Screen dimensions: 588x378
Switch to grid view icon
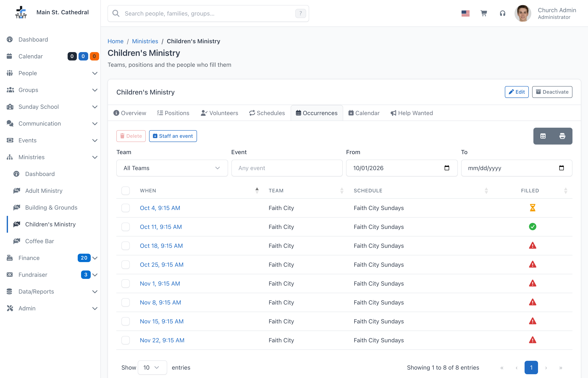(x=543, y=136)
